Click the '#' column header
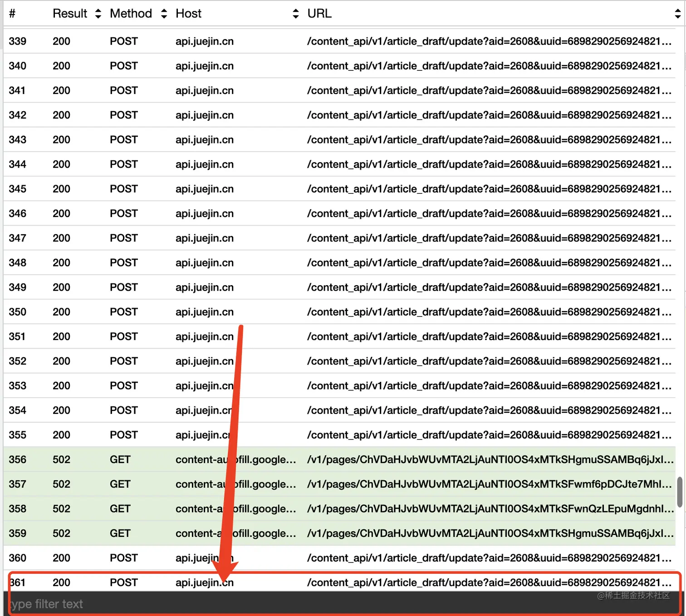The height and width of the screenshot is (616, 686). tap(12, 14)
